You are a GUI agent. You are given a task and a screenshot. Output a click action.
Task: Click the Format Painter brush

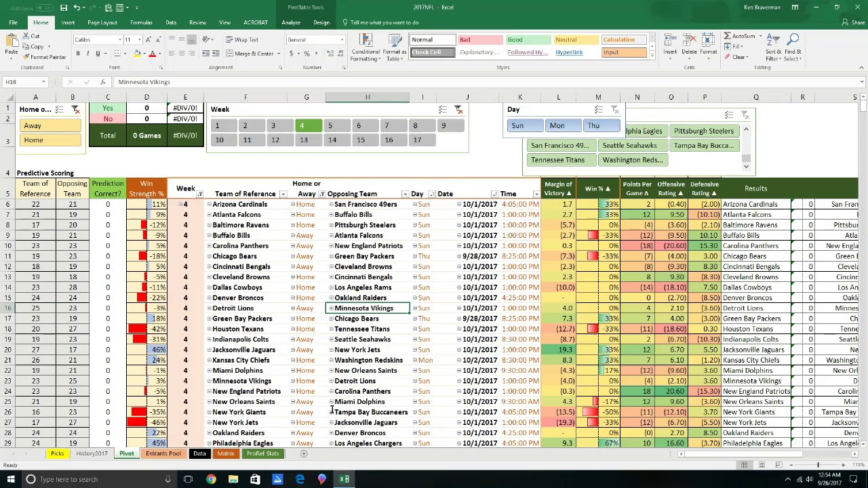click(45, 57)
